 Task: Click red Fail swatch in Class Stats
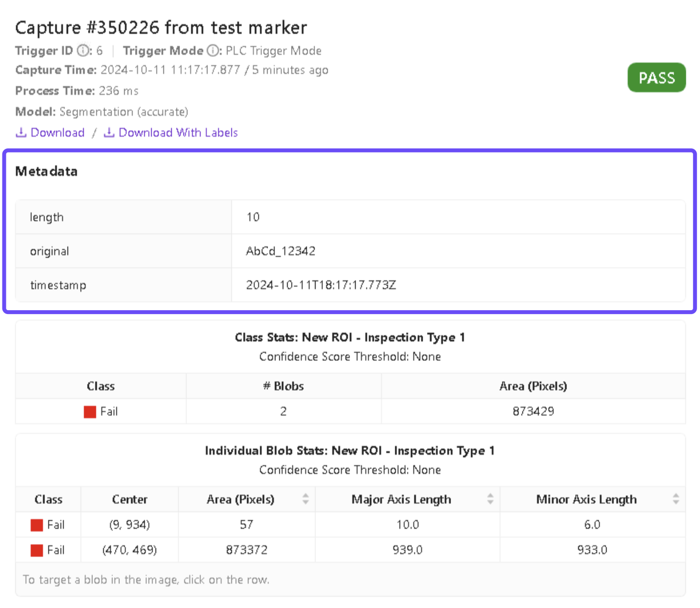(90, 412)
